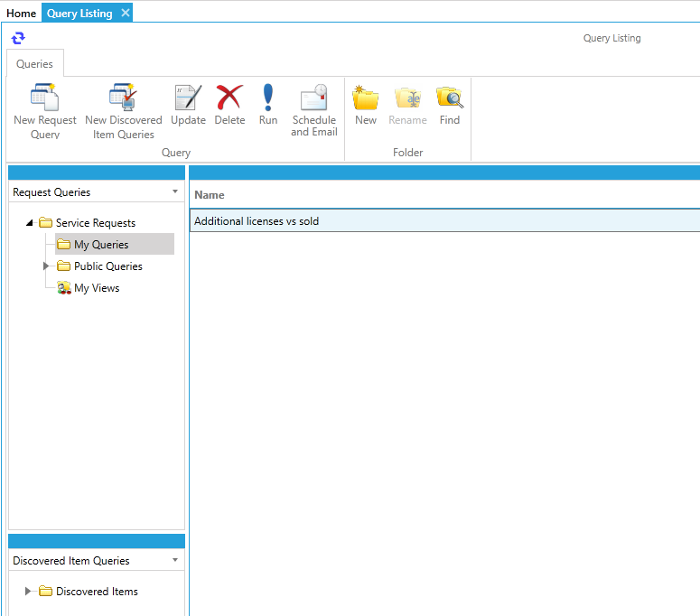Switch to the Home tab
Image resolution: width=700 pixels, height=616 pixels.
click(21, 14)
